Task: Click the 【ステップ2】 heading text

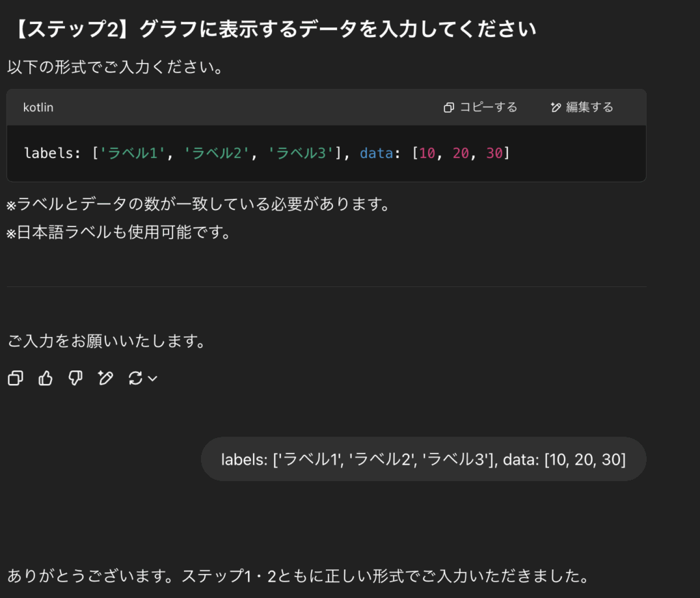Action: 272,29
